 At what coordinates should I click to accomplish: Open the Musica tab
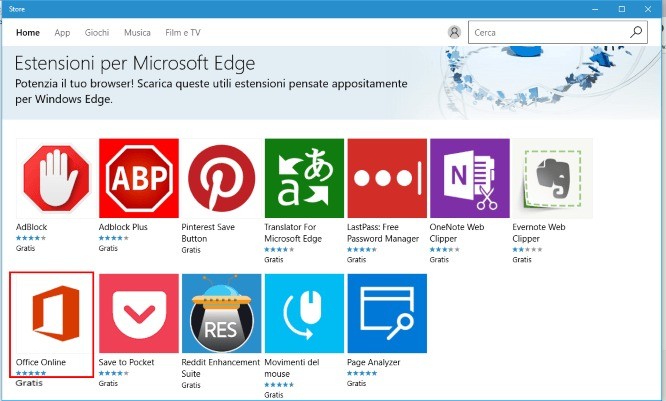[137, 33]
